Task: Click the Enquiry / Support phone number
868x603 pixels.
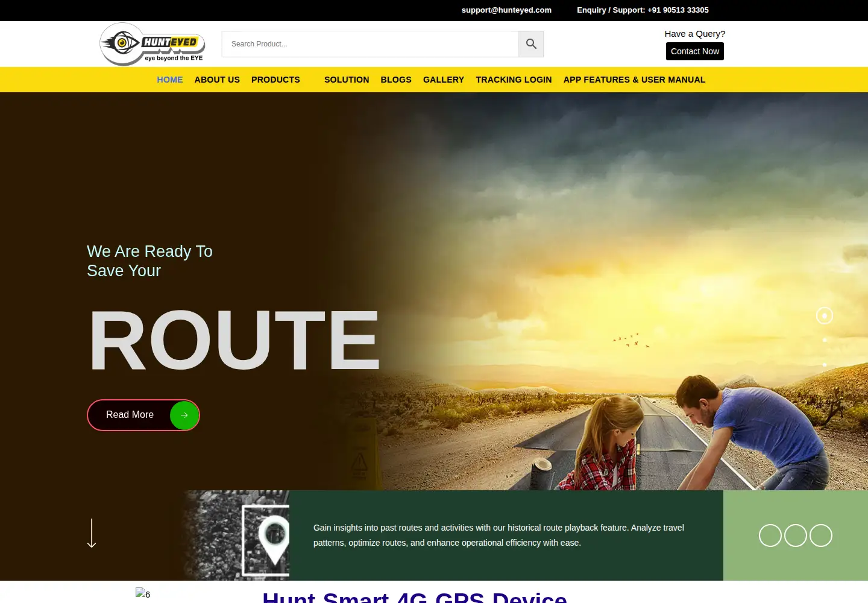Action: (643, 10)
